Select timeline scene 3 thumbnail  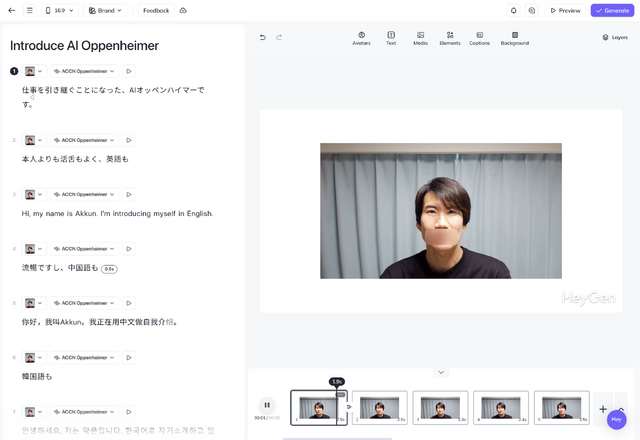[x=440, y=408]
